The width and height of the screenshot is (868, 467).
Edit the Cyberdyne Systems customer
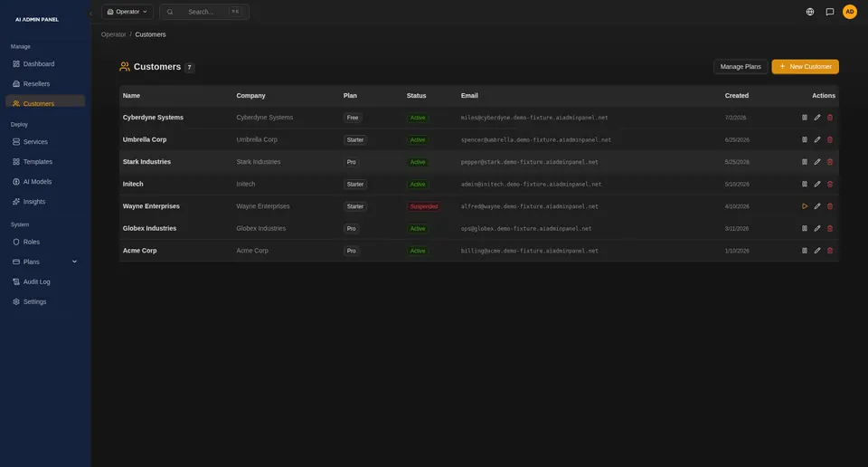pos(817,118)
